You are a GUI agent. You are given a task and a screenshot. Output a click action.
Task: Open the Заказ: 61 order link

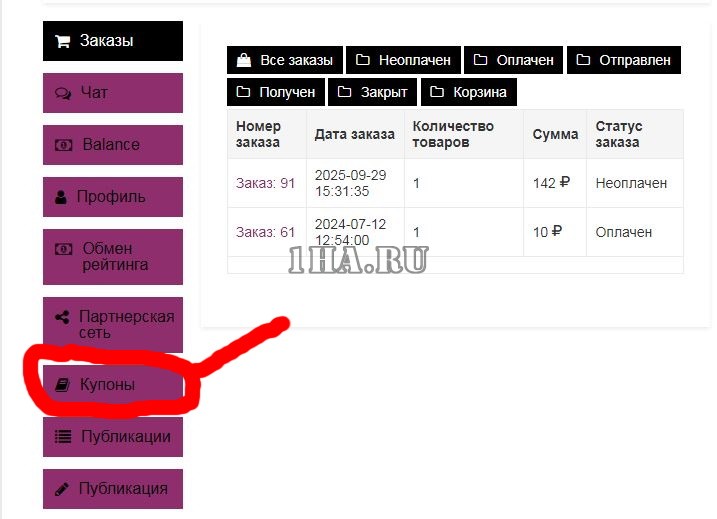265,232
